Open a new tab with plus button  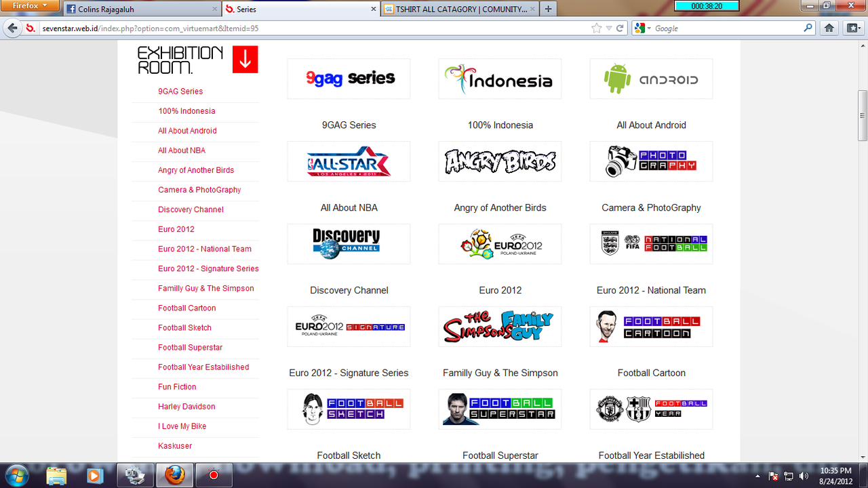(x=548, y=9)
